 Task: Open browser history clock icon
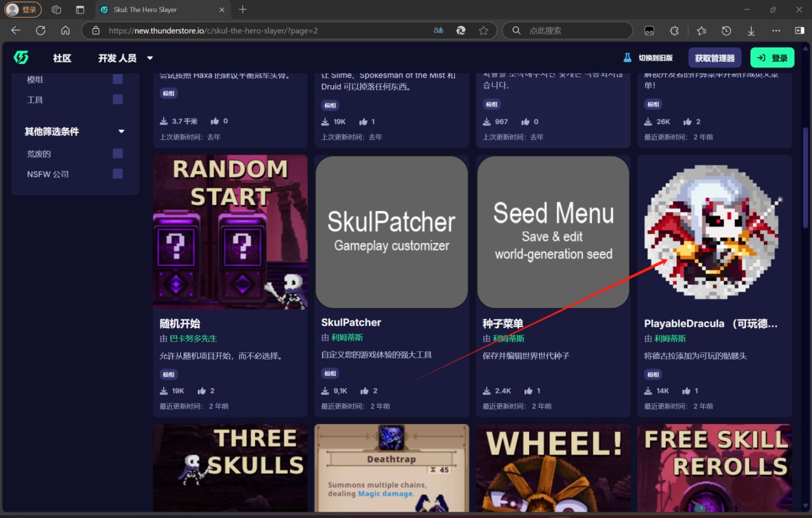point(726,30)
